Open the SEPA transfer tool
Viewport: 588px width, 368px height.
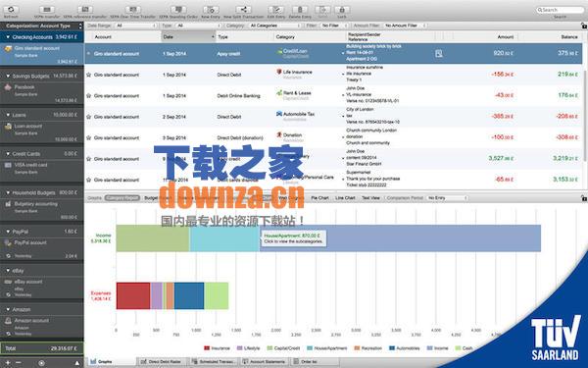47,10
